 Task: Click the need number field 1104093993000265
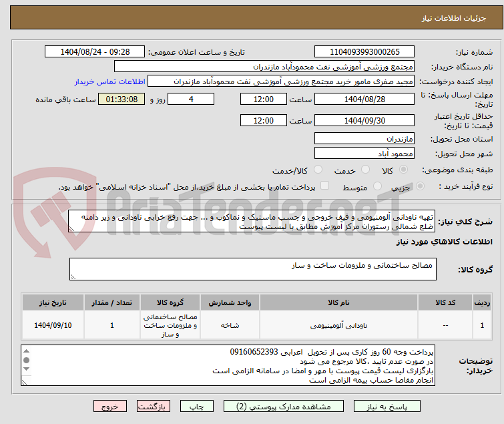(x=364, y=52)
